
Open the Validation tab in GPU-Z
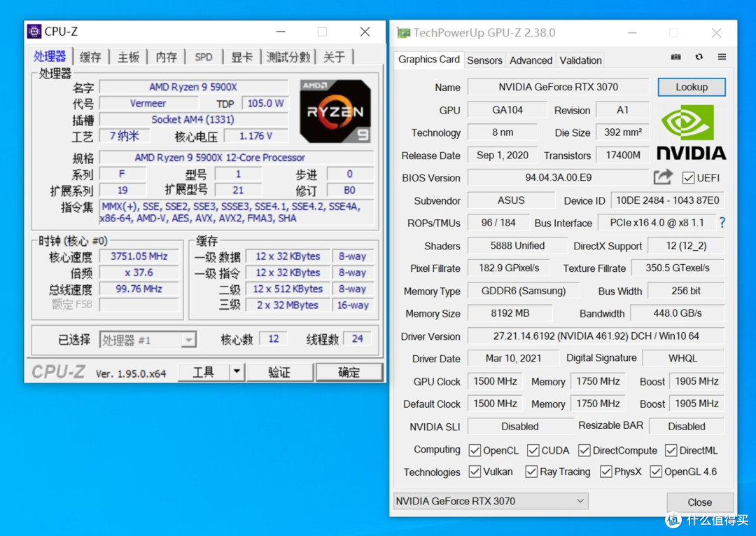tap(580, 60)
